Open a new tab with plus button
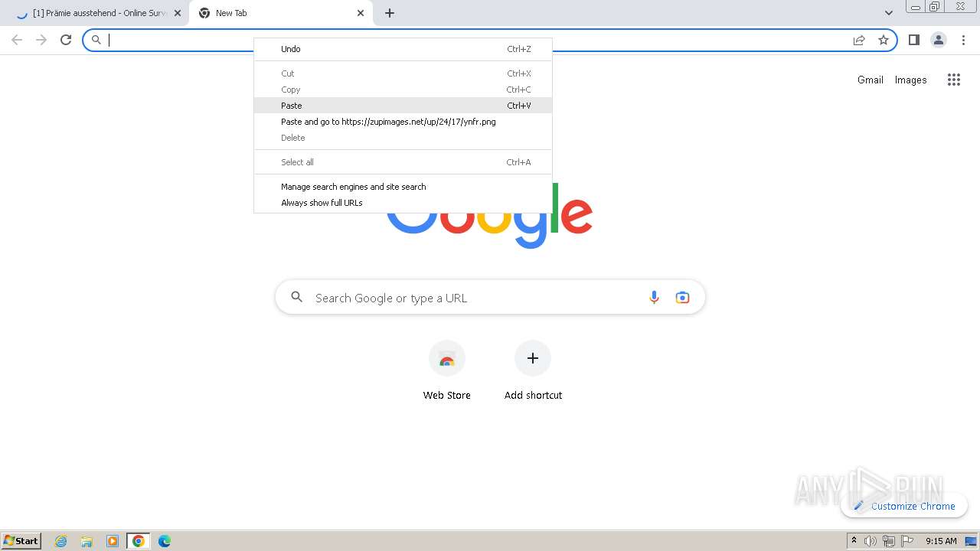 pos(390,13)
